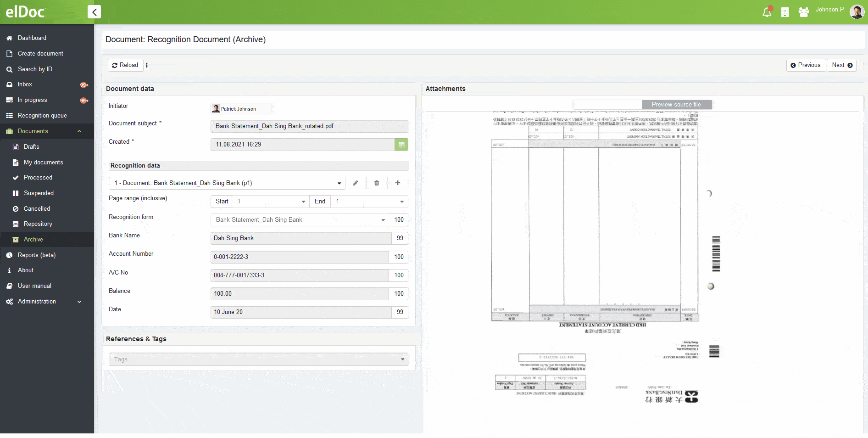Open the Start page dropdown
868x438 pixels.
coord(271,202)
